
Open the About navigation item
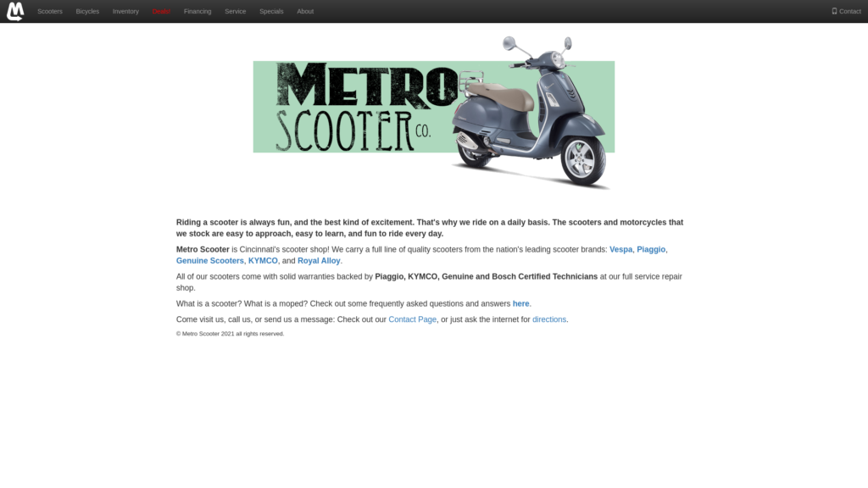(305, 12)
